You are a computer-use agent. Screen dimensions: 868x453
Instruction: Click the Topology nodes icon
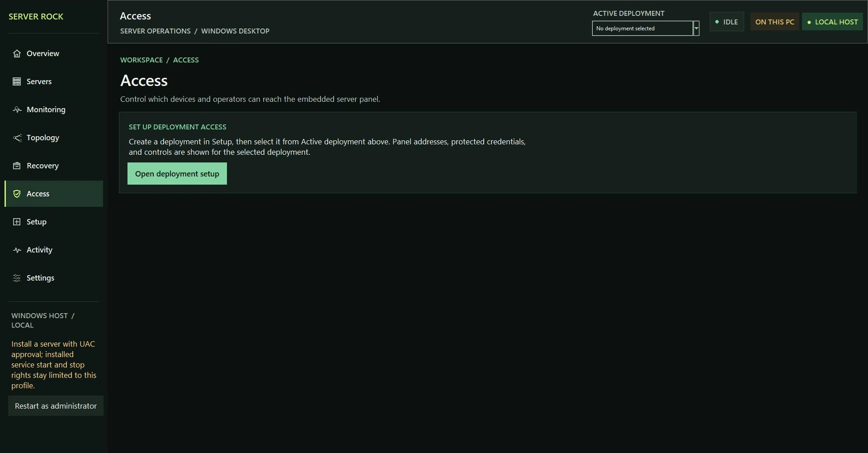click(x=17, y=138)
